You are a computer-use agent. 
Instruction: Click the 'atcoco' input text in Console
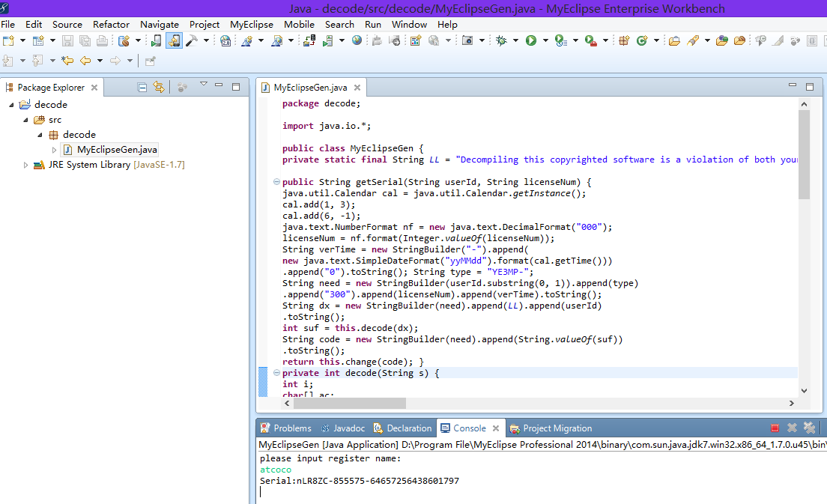pos(276,470)
